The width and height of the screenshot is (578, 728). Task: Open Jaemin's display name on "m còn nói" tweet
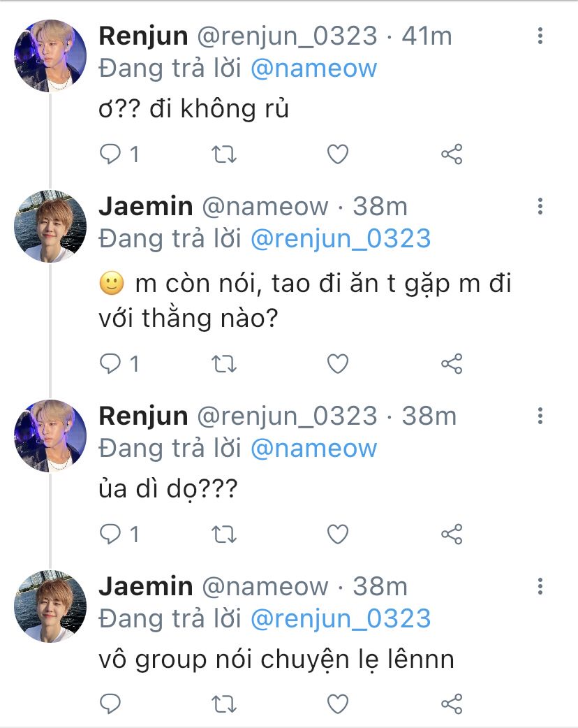145,207
